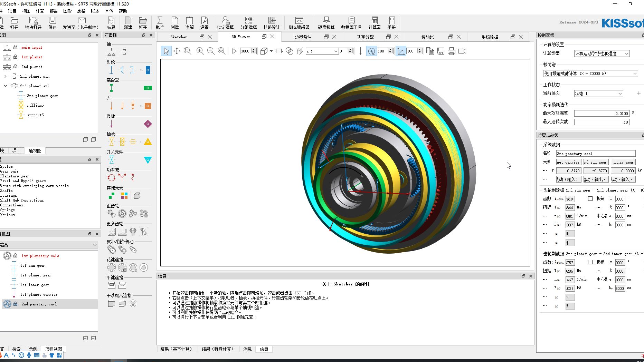The width and height of the screenshot is (644, 362).
Task: Tick 极角 checkbox for planet gear–inner gear pair
Action: [590, 262]
